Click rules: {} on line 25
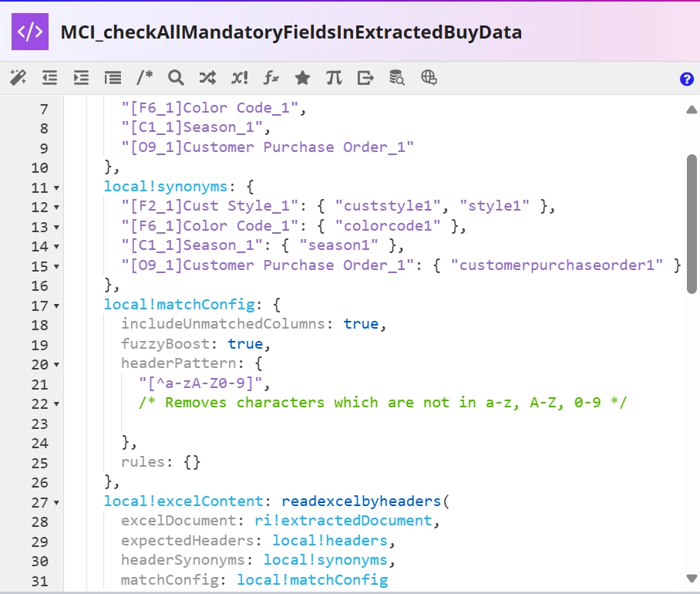This screenshot has width=700, height=594. pyautogui.click(x=160, y=462)
